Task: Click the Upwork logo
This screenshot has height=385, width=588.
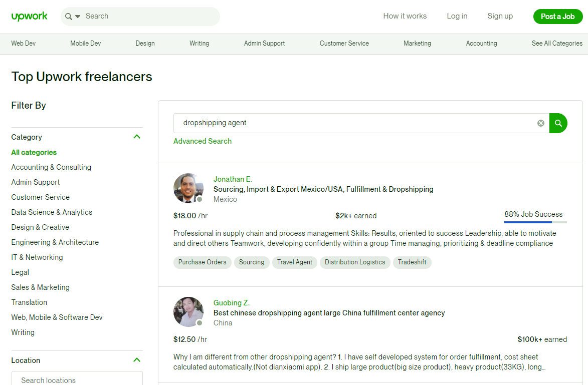Action: point(30,16)
